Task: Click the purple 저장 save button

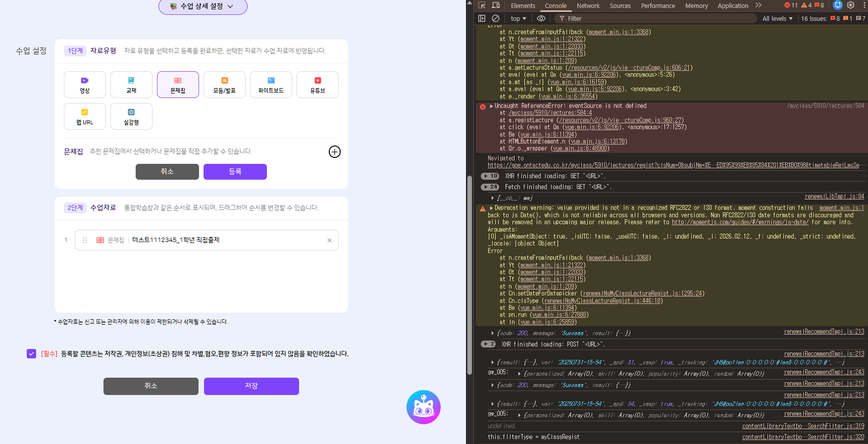Action: [x=251, y=386]
